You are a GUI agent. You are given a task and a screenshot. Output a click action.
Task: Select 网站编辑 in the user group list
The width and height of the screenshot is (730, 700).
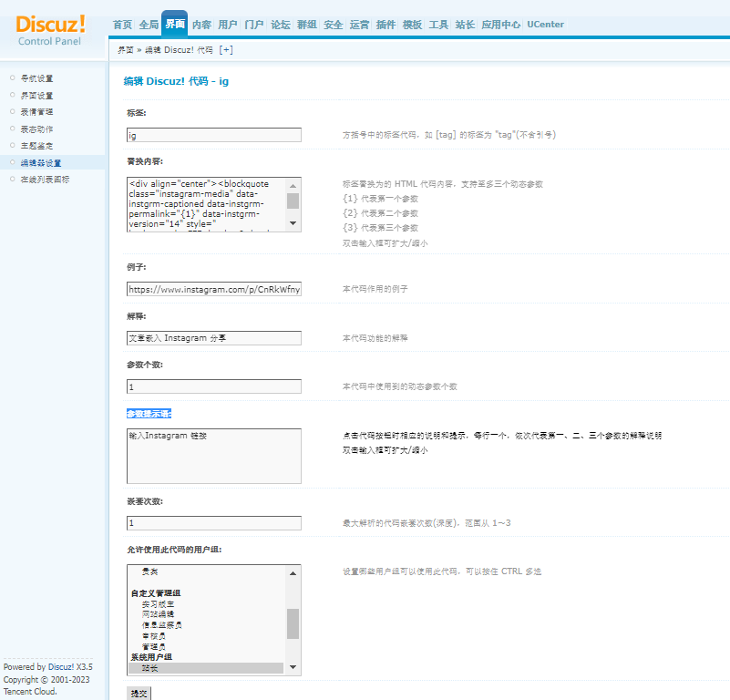click(x=159, y=614)
